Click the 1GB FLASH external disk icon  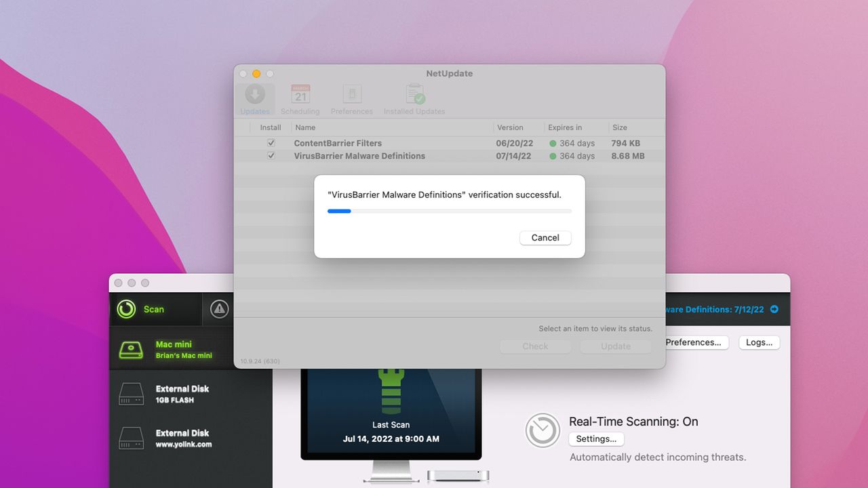pyautogui.click(x=132, y=394)
